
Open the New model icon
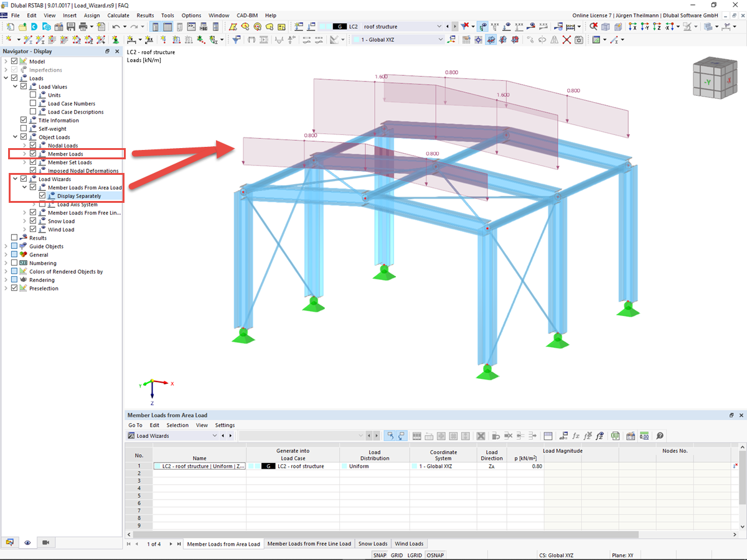11,27
